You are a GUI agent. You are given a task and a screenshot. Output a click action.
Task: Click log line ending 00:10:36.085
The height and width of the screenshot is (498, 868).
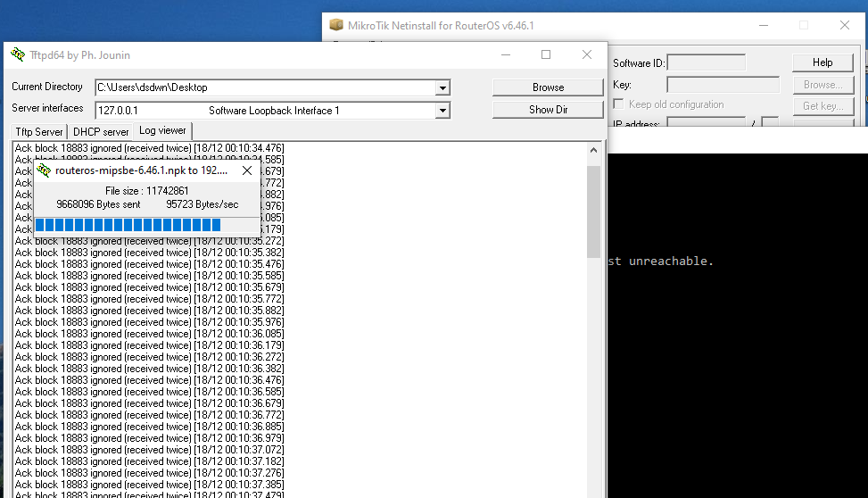150,334
